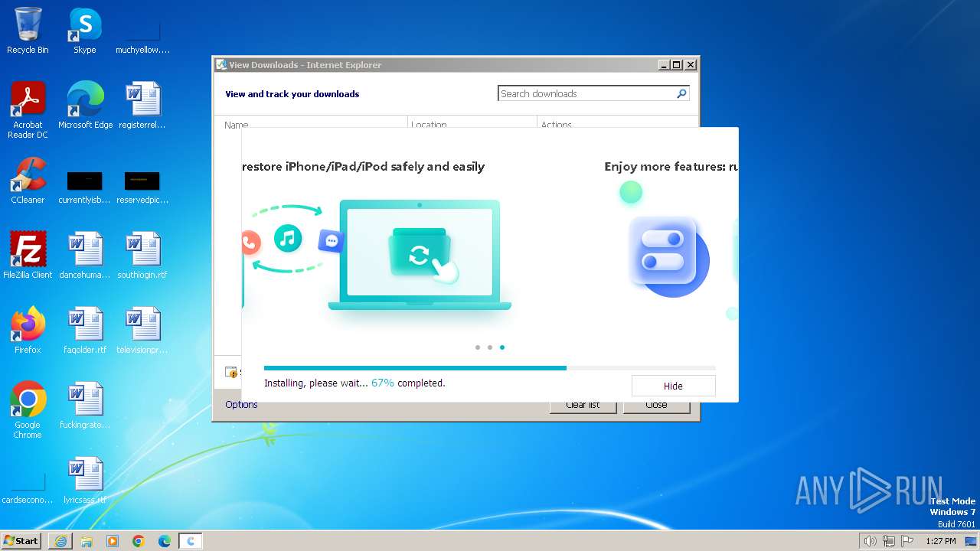Image resolution: width=980 pixels, height=551 pixels.
Task: Open Acrobat Reader DC shortcut
Action: tap(28, 110)
